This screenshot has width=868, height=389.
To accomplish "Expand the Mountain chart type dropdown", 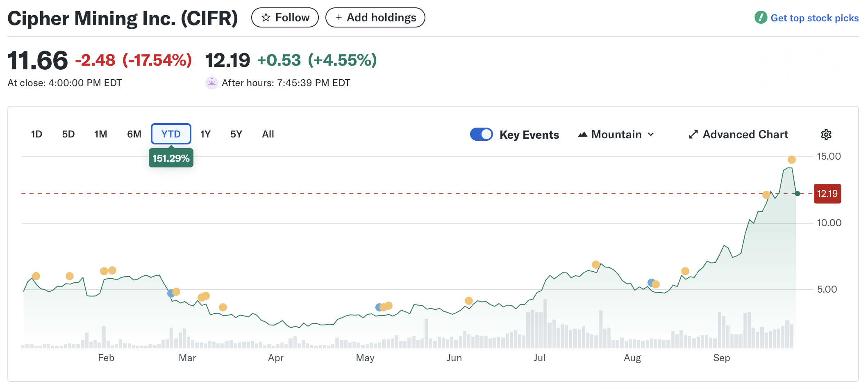I will pos(616,135).
